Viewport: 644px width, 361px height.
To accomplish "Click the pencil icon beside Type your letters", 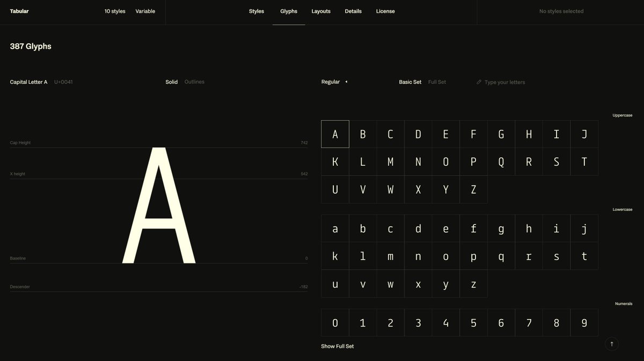I will pos(479,82).
